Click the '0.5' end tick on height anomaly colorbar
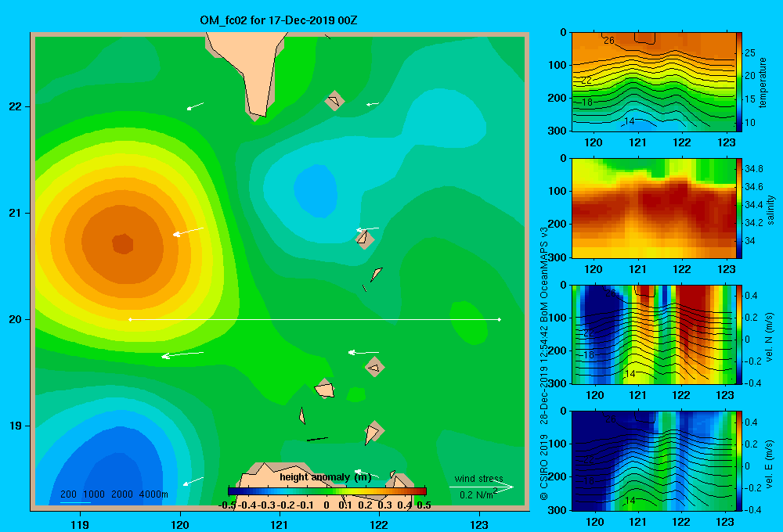 click(x=424, y=505)
